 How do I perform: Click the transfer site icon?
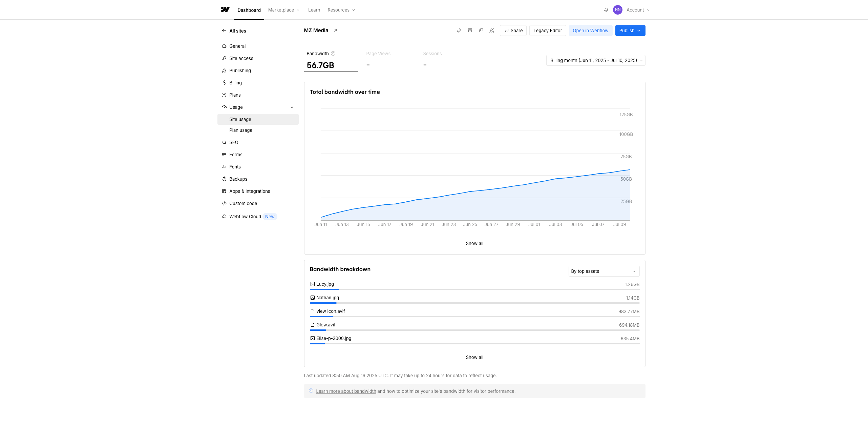(x=459, y=31)
